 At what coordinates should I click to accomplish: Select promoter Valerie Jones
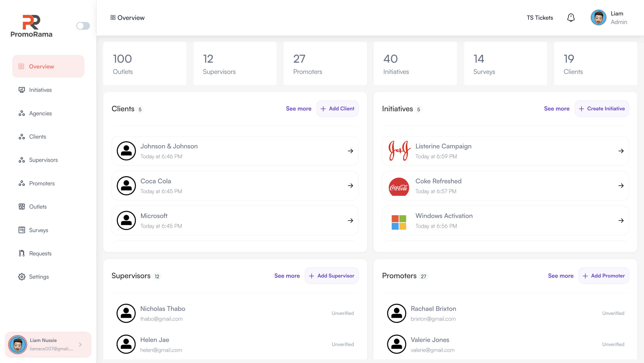505,344
